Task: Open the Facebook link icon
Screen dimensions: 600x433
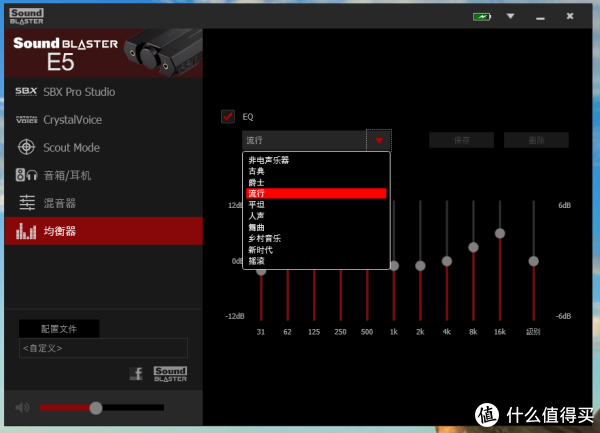Action: tap(136, 373)
